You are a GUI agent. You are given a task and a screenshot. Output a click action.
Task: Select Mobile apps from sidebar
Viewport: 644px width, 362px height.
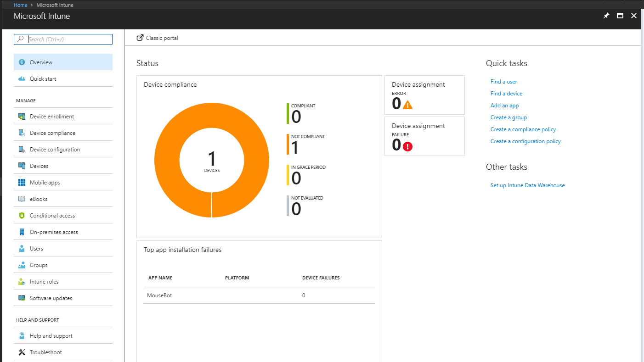[x=63, y=183]
